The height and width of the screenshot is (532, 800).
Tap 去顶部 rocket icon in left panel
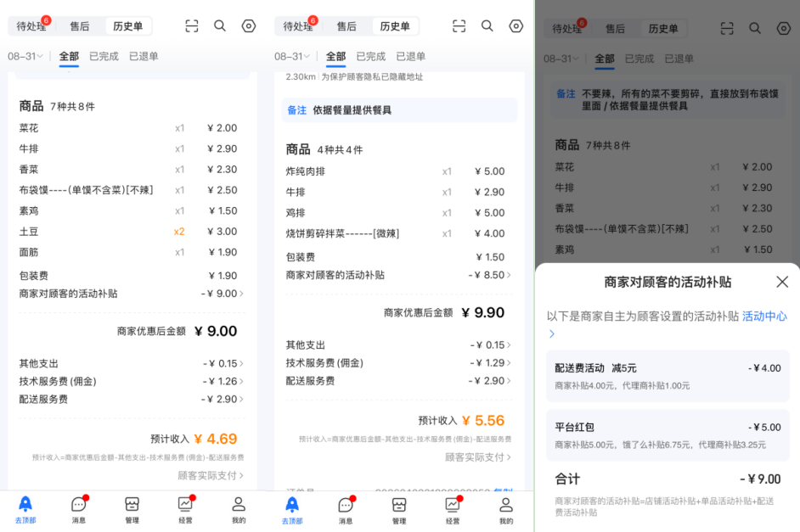pos(25,509)
